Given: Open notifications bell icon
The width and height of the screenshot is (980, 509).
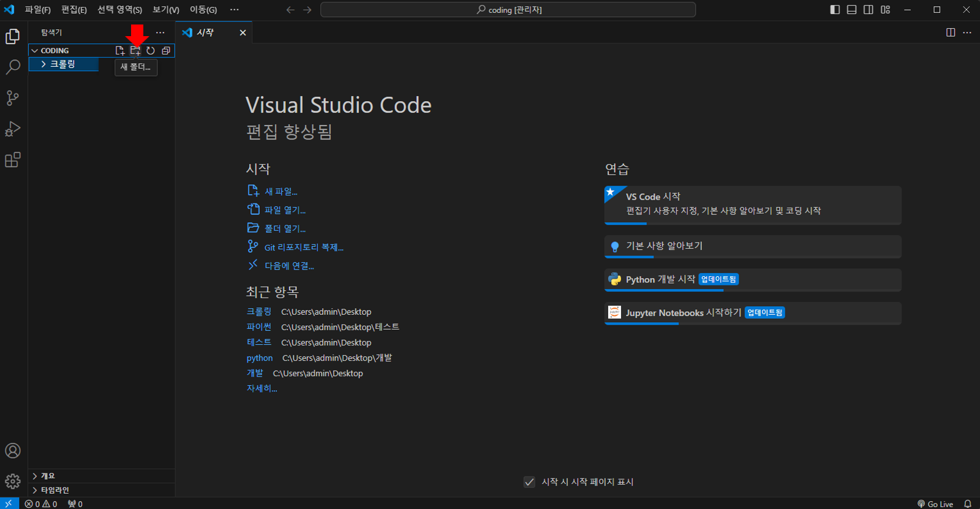Looking at the screenshot, I should [968, 503].
